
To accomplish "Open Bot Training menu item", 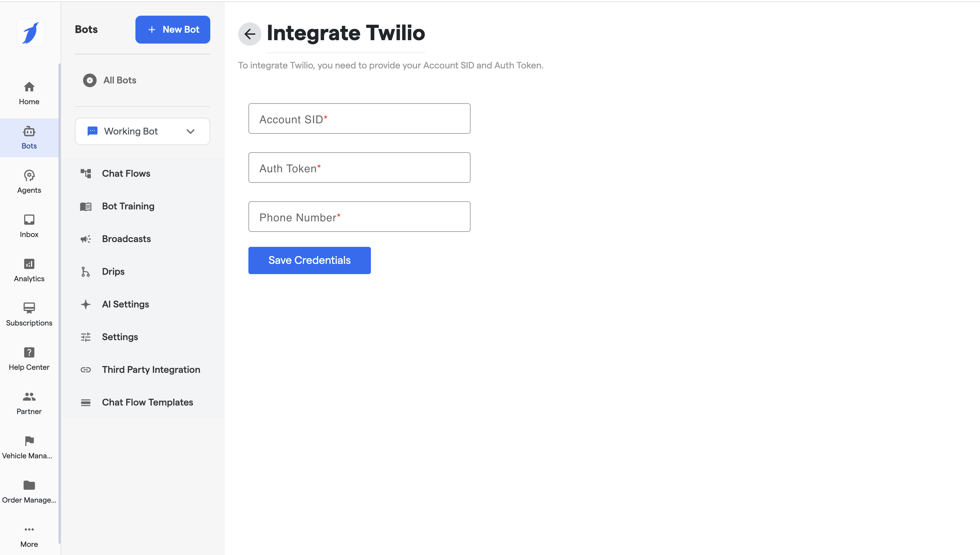I will click(x=128, y=206).
